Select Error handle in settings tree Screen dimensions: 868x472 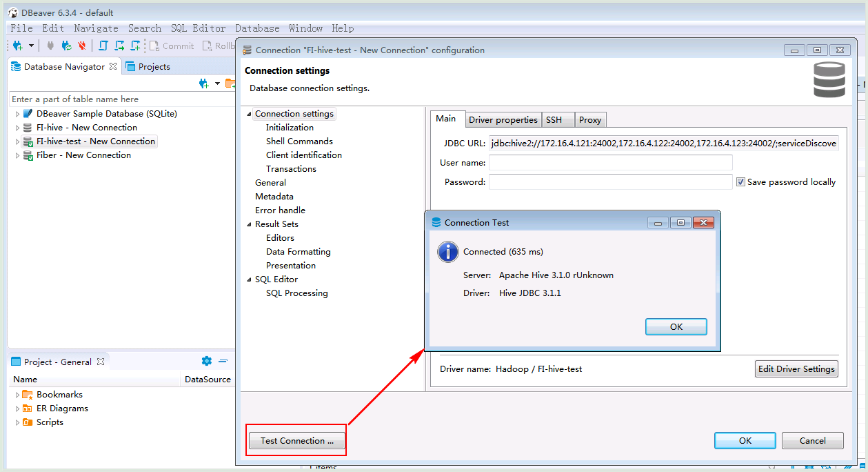(x=280, y=210)
